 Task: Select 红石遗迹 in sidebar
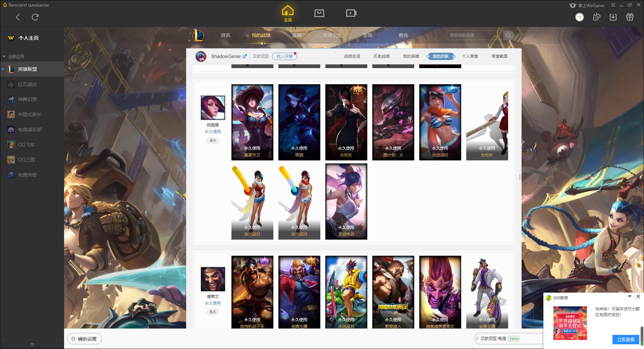pos(32,84)
